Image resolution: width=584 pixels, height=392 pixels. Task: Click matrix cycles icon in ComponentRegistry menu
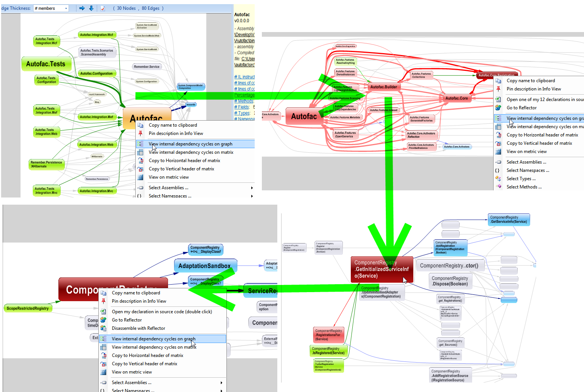pyautogui.click(x=103, y=347)
